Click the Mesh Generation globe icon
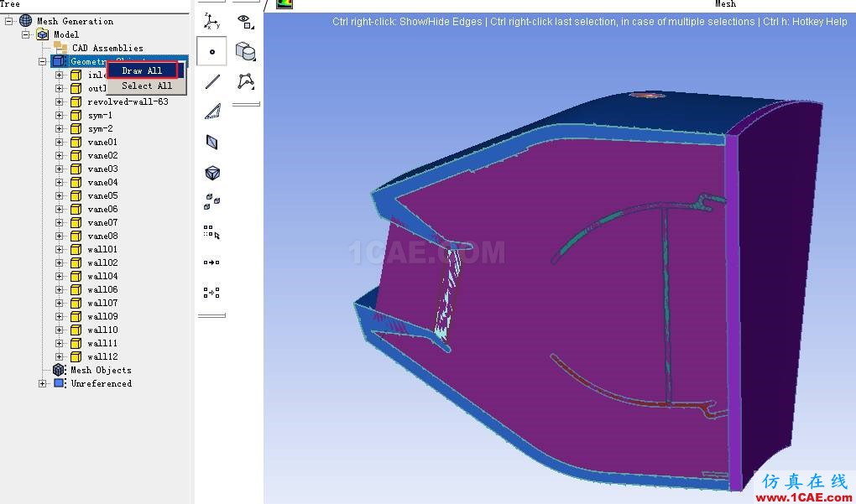 coord(26,21)
